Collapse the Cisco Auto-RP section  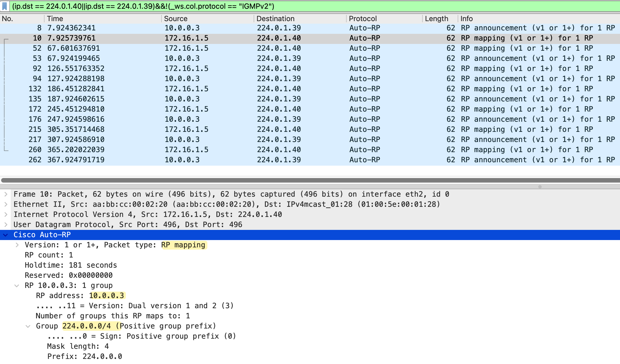pyautogui.click(x=6, y=235)
